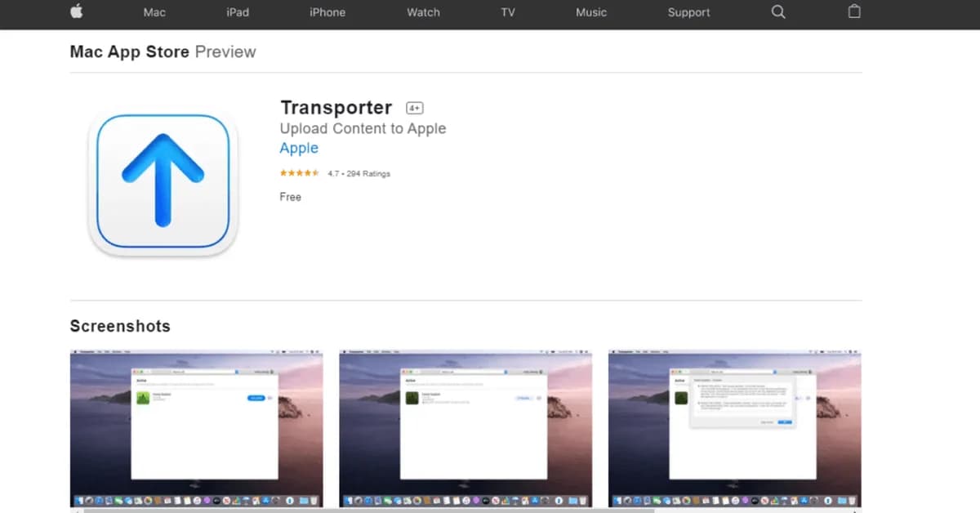980x513 pixels.
Task: Open the search magnifier icon
Action: (x=778, y=11)
